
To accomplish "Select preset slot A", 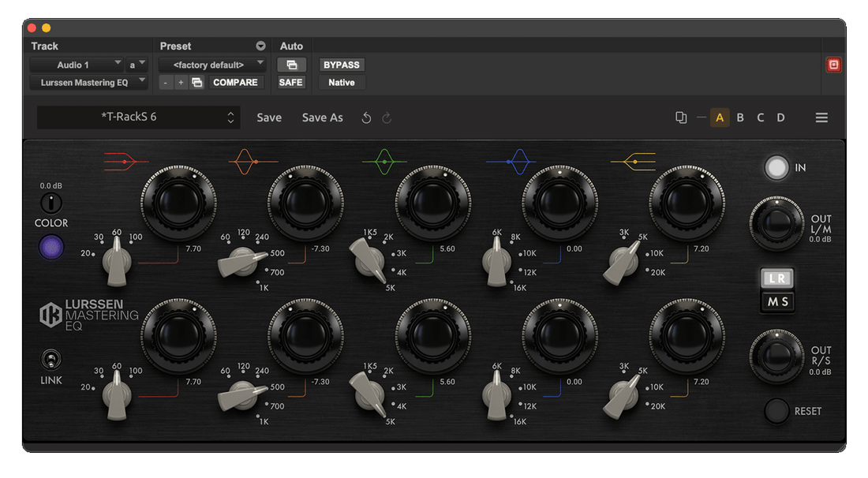I will pyautogui.click(x=720, y=118).
